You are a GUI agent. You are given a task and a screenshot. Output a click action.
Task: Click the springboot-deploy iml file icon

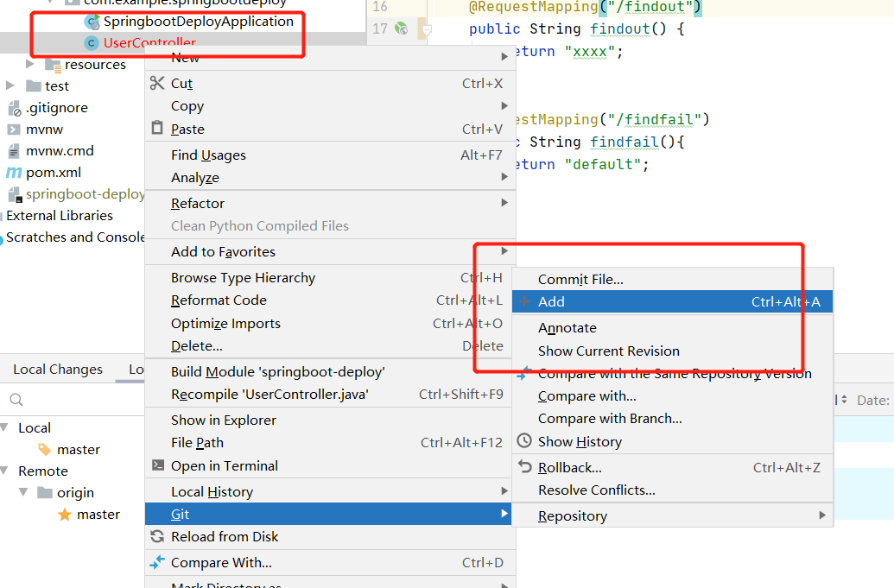point(15,194)
